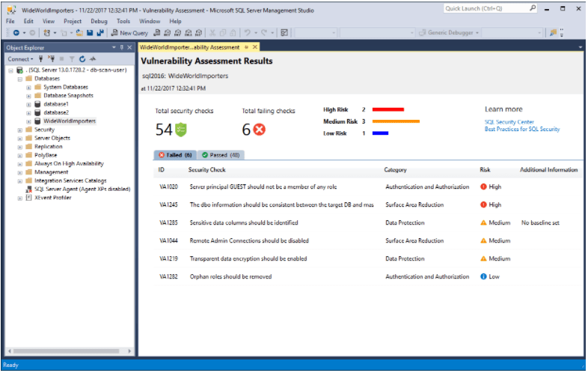This screenshot has height=373, width=588.
Task: Click the red X failing checks icon
Action: click(x=259, y=130)
